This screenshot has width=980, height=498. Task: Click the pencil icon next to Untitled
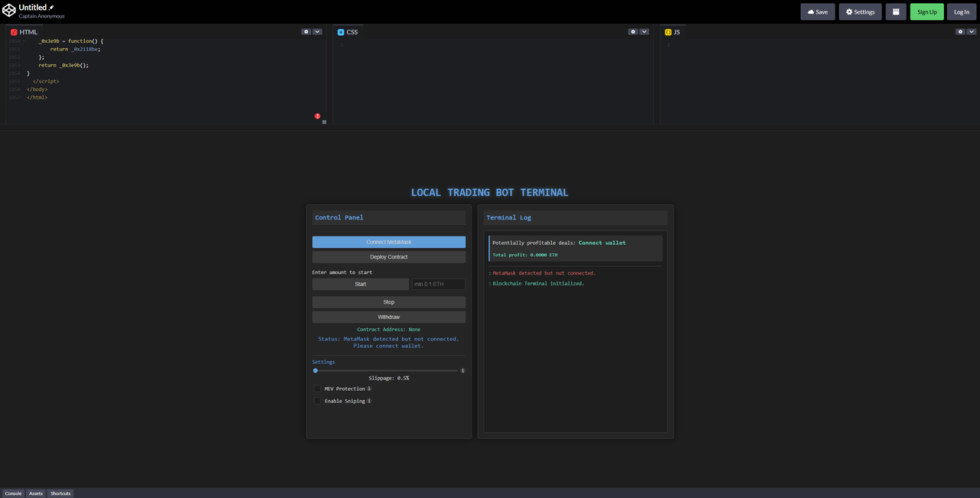tap(51, 7)
